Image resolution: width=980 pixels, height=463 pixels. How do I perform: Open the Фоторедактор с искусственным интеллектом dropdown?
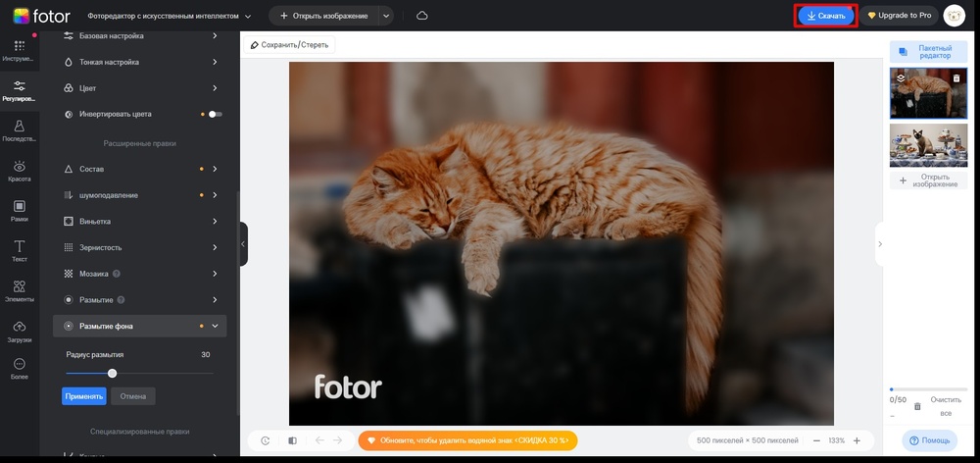[x=170, y=16]
